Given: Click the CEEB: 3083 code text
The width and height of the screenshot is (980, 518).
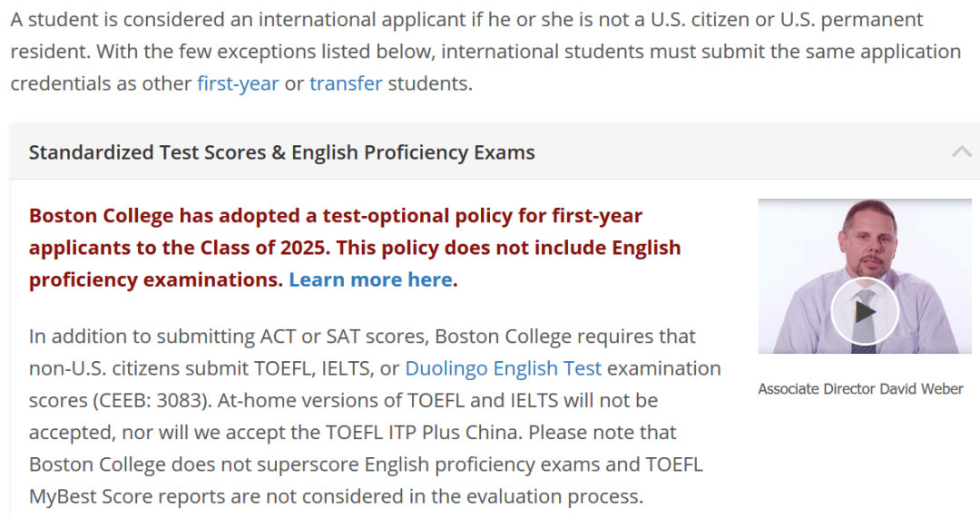Looking at the screenshot, I should tap(151, 400).
